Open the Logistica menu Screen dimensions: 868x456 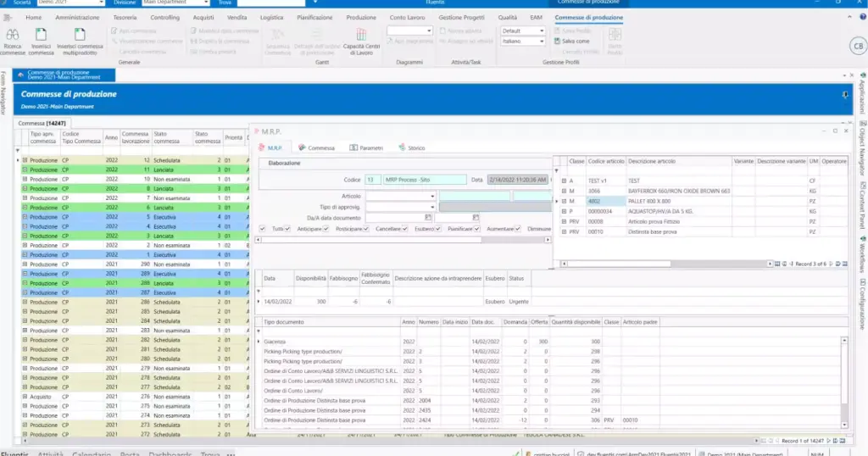point(271,18)
